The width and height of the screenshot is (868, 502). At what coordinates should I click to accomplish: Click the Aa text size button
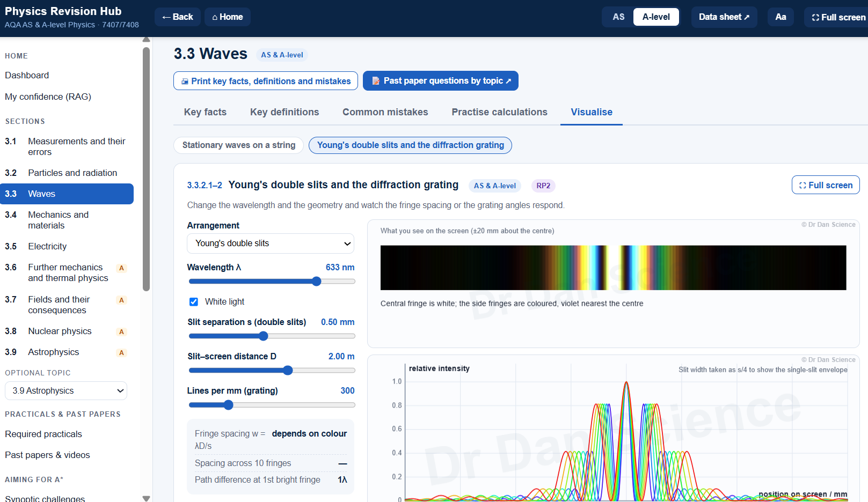tap(781, 17)
